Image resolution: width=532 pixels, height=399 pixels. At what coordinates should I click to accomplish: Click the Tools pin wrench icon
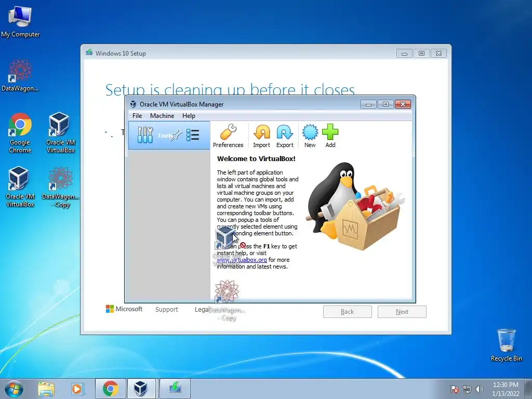click(x=176, y=136)
